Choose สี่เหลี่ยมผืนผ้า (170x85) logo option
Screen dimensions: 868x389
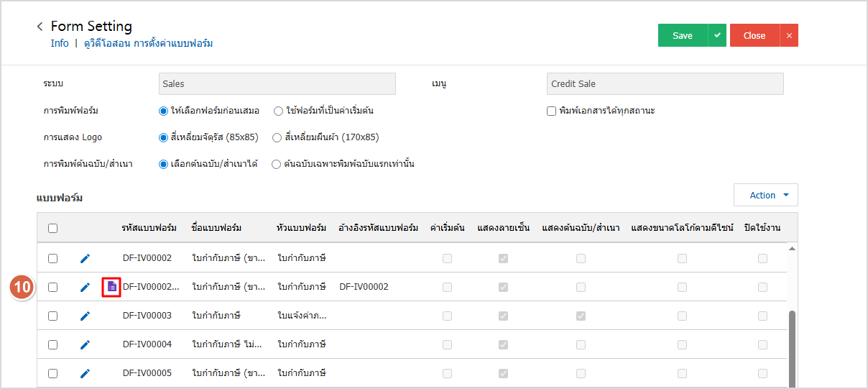[x=277, y=137]
